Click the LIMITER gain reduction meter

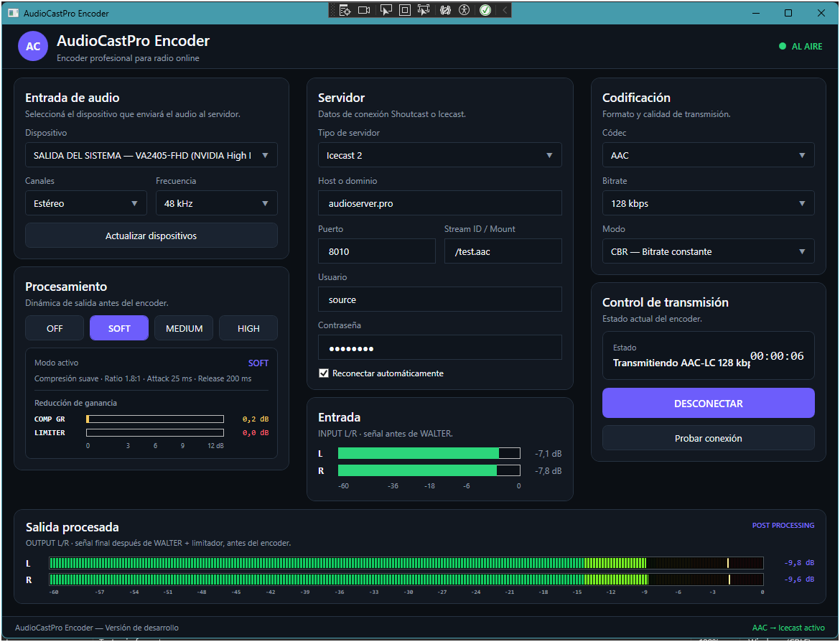155,432
